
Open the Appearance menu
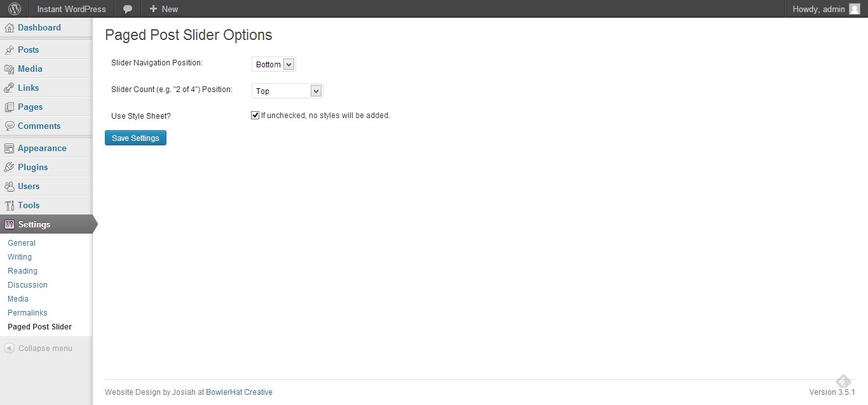[42, 149]
